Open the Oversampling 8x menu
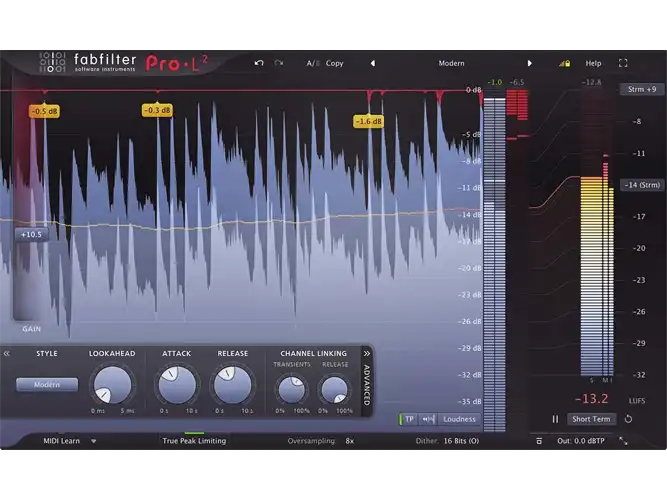This screenshot has height=500, width=667. coord(350,441)
